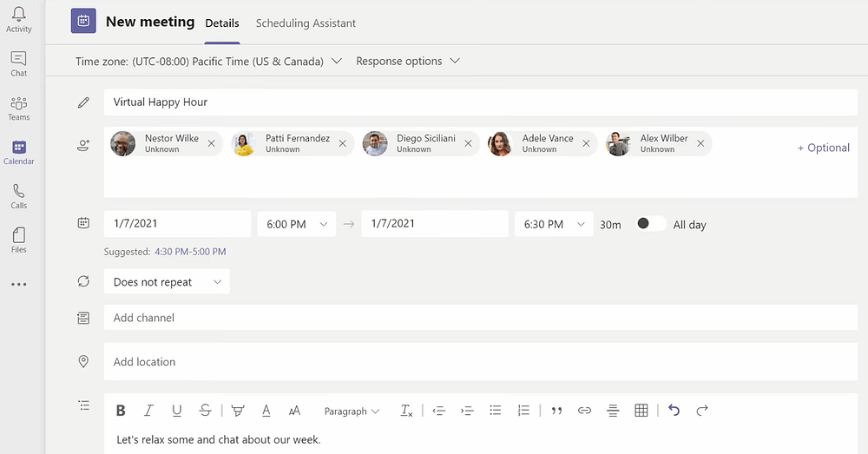This screenshot has width=868, height=454.
Task: Click the Virtual Happy Hour title field
Action: click(481, 102)
